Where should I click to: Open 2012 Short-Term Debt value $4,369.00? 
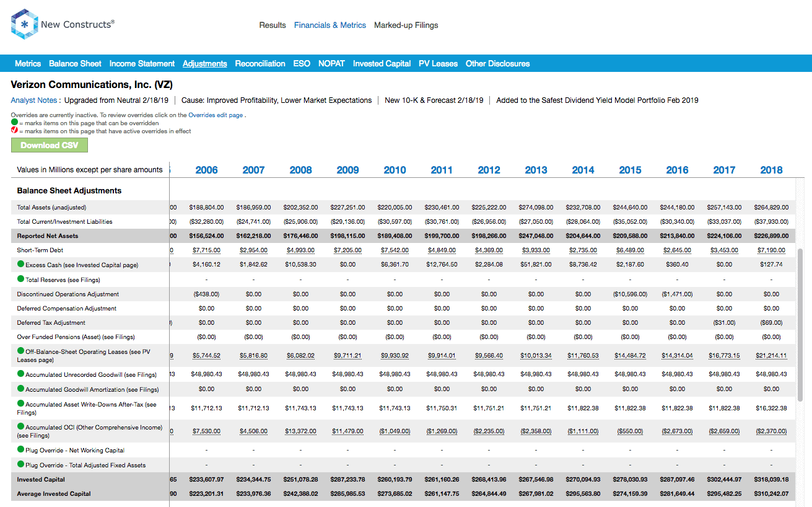tap(489, 250)
